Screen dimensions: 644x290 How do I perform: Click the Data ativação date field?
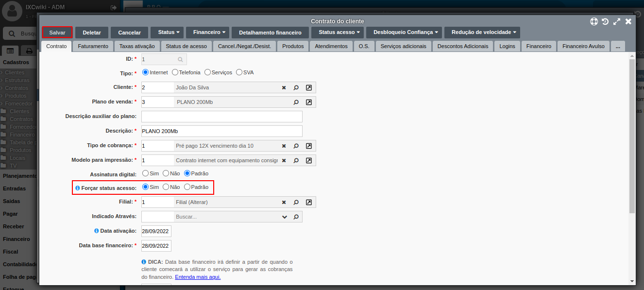coord(155,231)
